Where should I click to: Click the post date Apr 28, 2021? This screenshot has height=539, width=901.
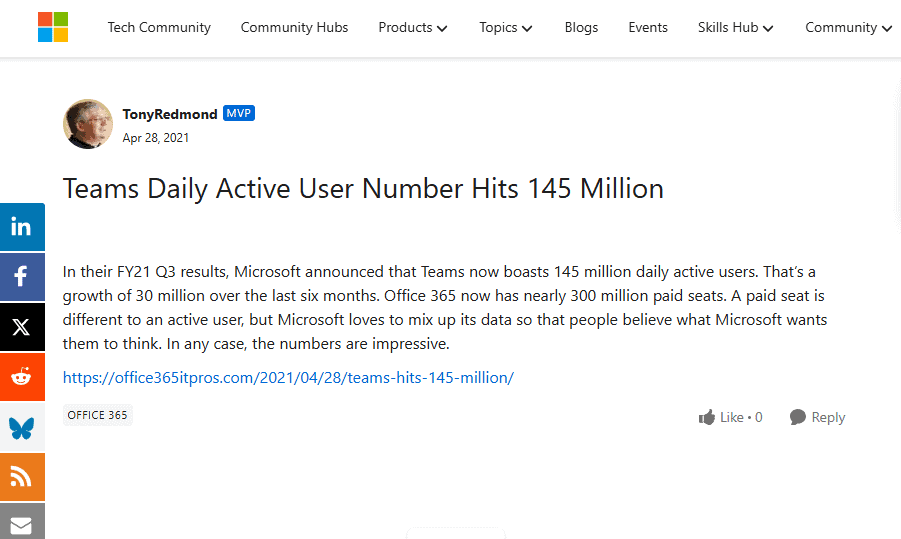[155, 138]
